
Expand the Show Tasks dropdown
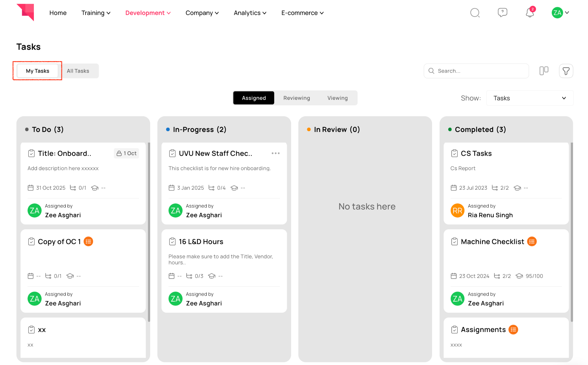530,98
